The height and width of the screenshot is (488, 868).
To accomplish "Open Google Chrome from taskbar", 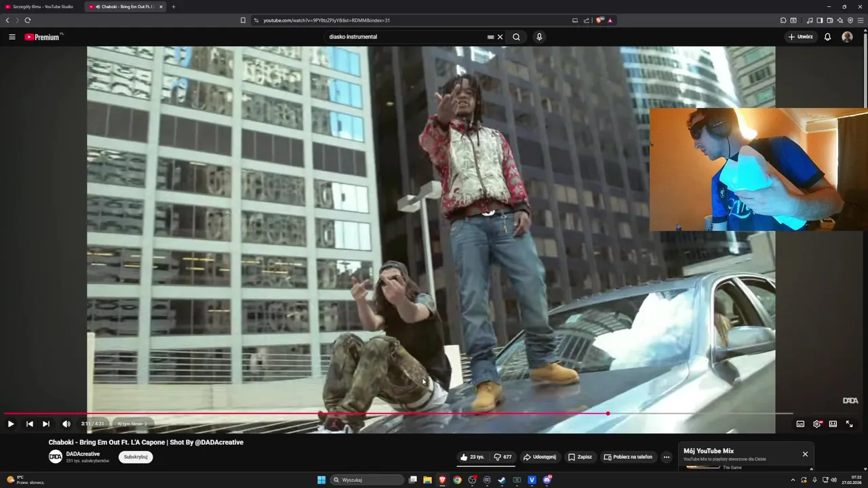I will coord(458,480).
